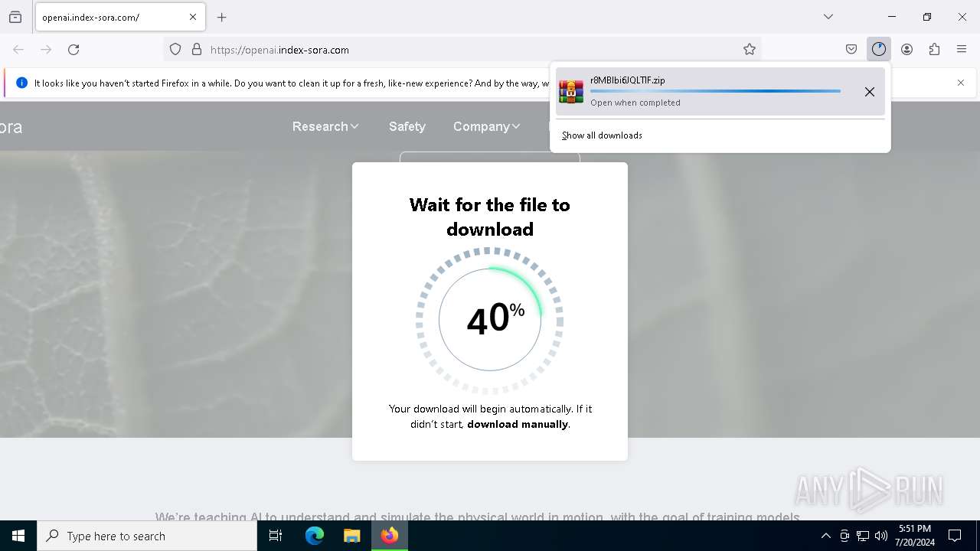Open a new tab with plus icon
Image resolution: width=980 pixels, height=551 pixels.
coord(222,17)
